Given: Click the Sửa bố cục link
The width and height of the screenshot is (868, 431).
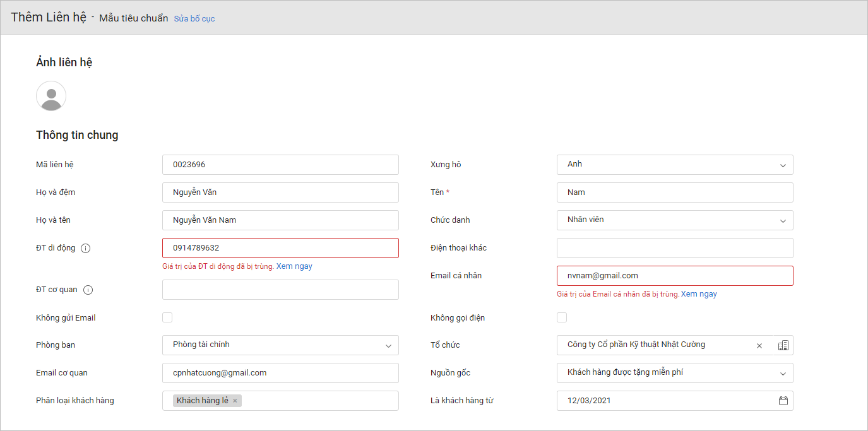Looking at the screenshot, I should [194, 18].
